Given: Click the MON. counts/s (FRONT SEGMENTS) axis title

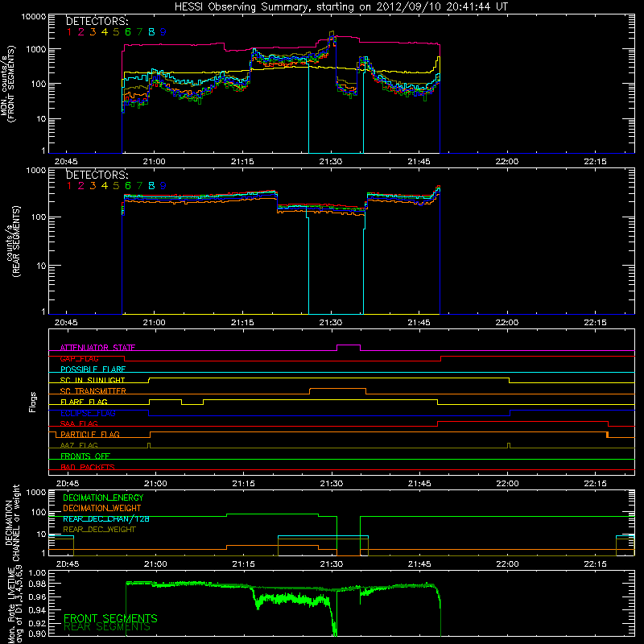Looking at the screenshot, I should [x=8, y=84].
